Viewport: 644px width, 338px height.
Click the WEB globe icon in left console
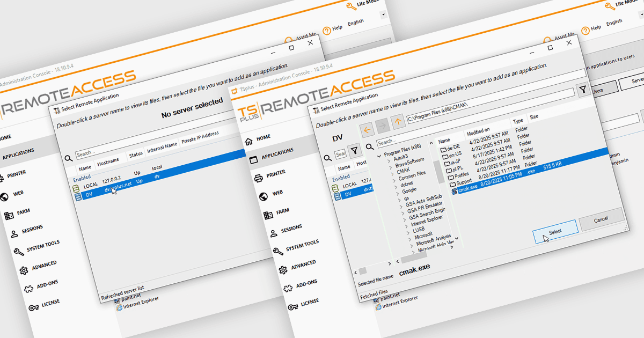tap(4, 196)
